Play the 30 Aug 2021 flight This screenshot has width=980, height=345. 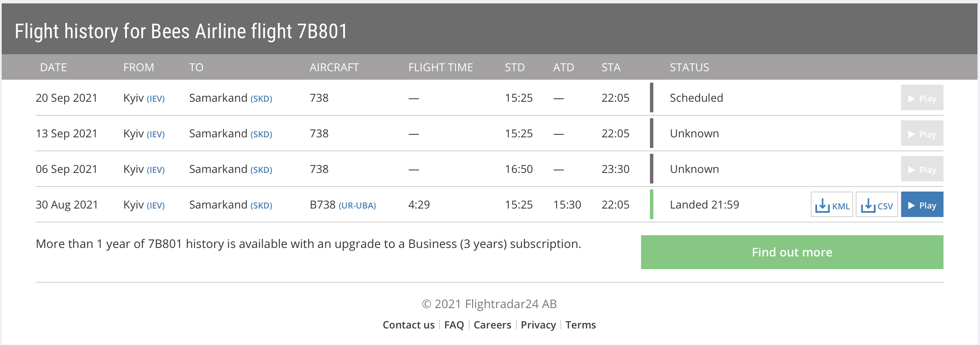coord(922,205)
